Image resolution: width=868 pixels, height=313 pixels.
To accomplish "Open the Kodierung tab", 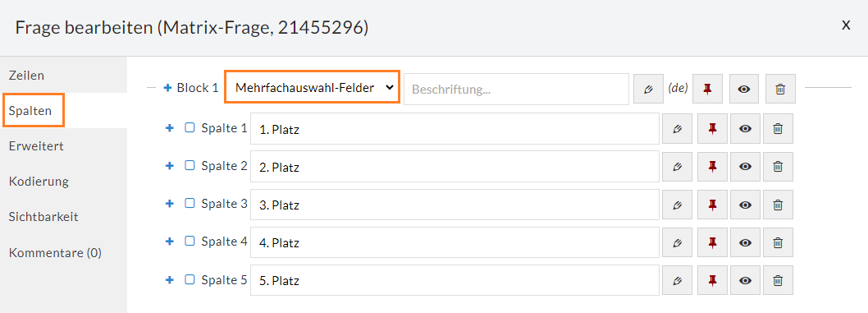I will [39, 182].
